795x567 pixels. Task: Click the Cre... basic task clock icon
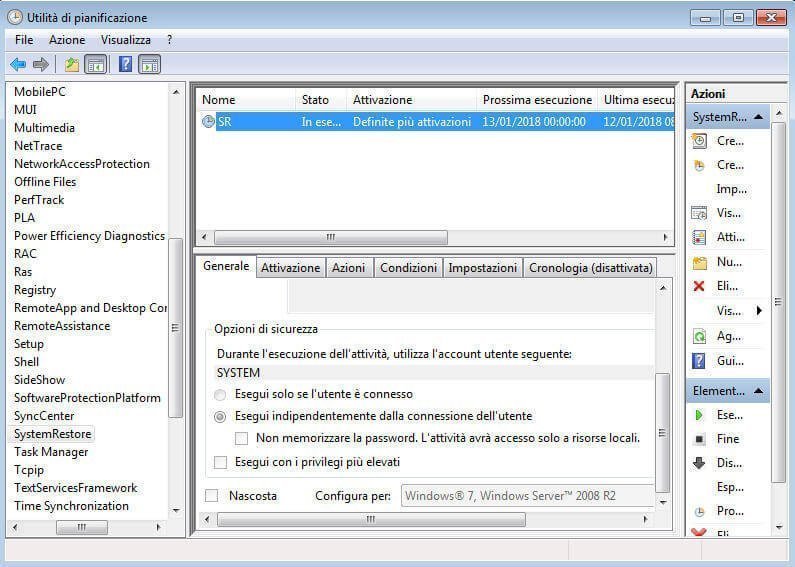point(699,141)
